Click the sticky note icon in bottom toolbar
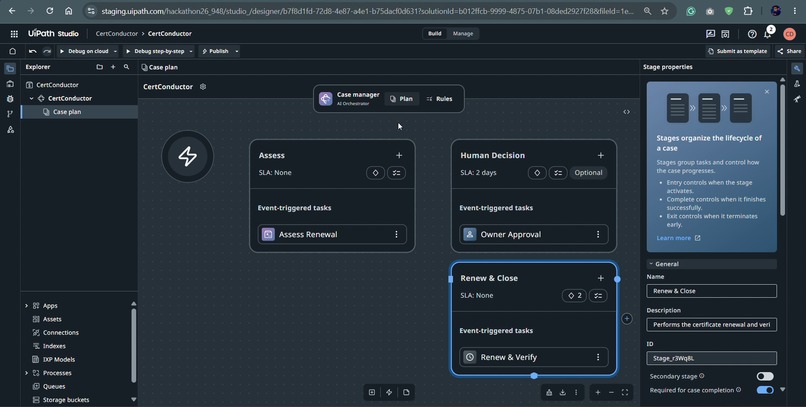The width and height of the screenshot is (806, 407). 406,393
